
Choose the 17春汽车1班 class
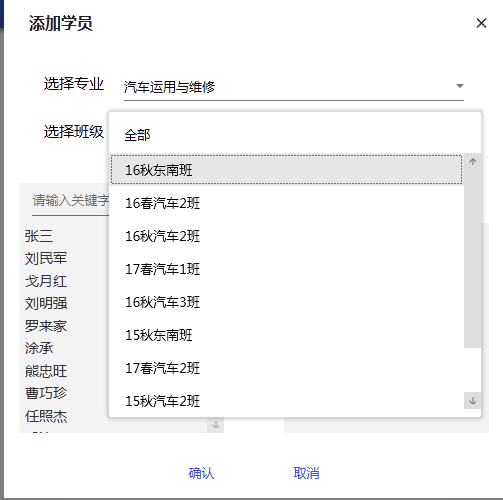coord(287,269)
